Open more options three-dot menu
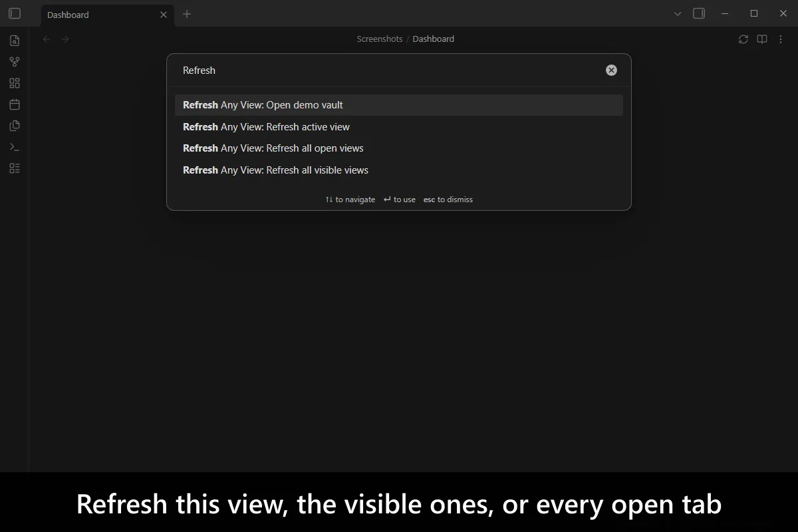This screenshot has width=798, height=532. click(x=781, y=39)
